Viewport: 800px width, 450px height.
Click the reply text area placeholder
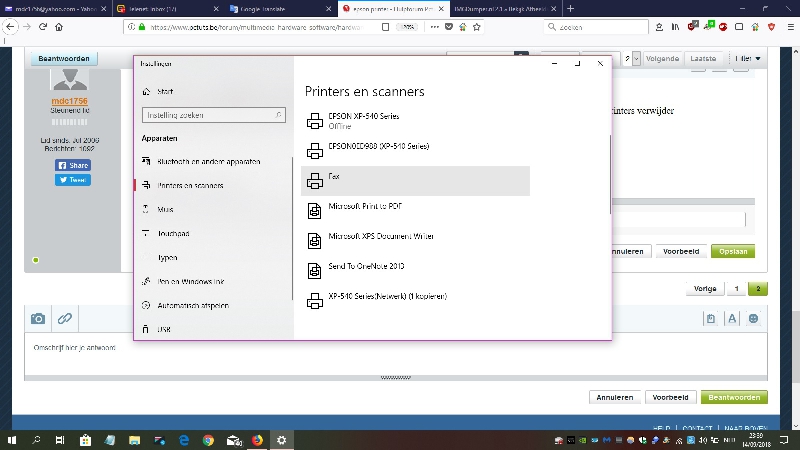(74, 347)
